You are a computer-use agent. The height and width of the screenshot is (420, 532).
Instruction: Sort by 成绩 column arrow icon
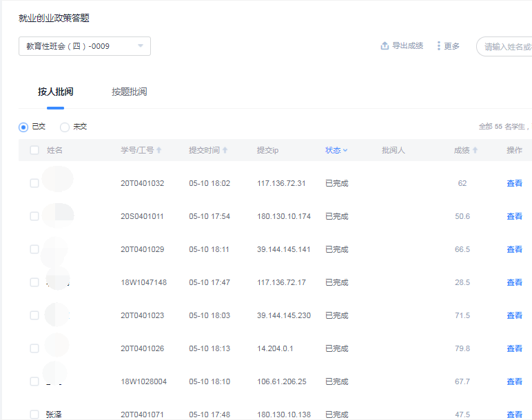click(x=475, y=150)
